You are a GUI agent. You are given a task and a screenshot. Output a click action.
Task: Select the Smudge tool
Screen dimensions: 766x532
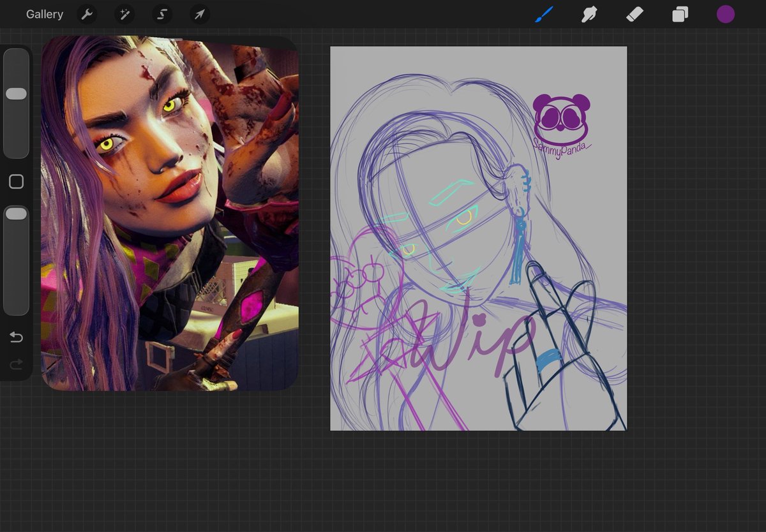pos(589,14)
